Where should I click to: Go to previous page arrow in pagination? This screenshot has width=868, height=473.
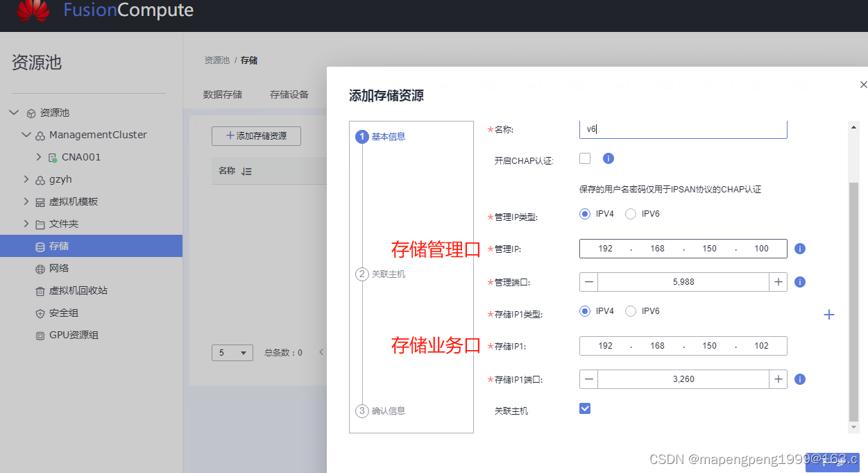(x=321, y=352)
